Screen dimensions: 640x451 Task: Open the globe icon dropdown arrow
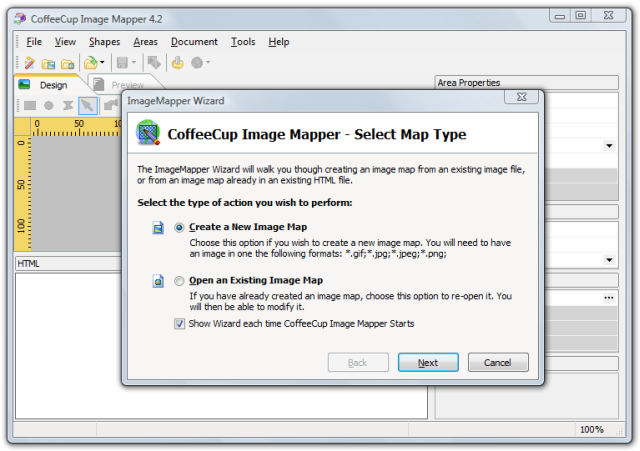click(208, 62)
